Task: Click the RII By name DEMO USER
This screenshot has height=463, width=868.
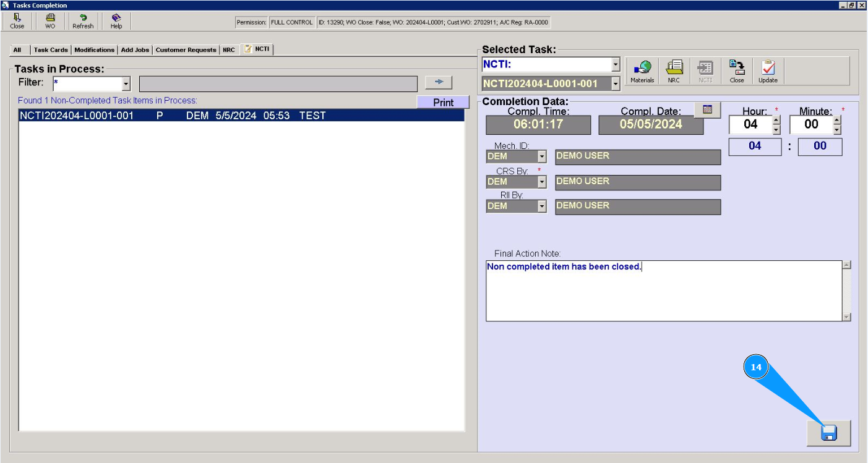Action: [638, 206]
